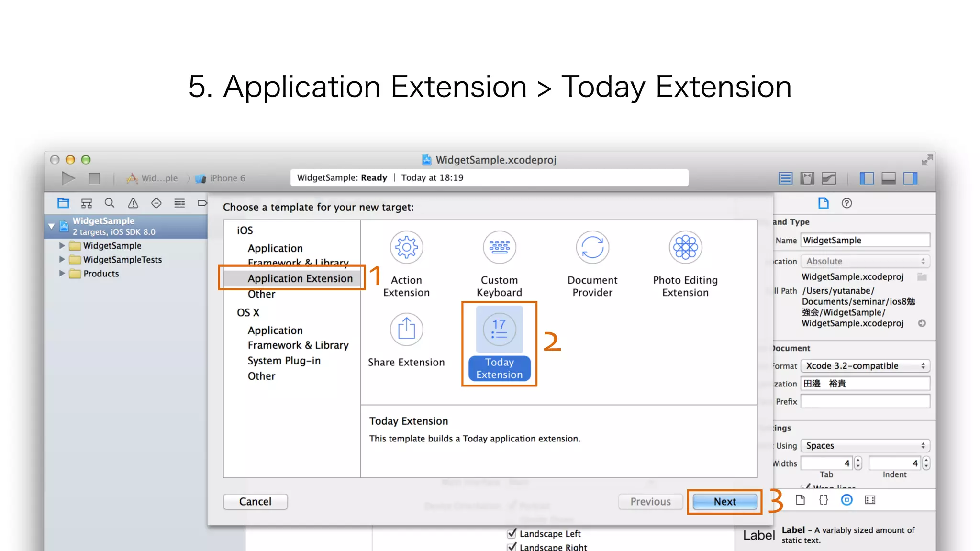980x551 pixels.
Task: Choose iOS Other category
Action: click(261, 294)
